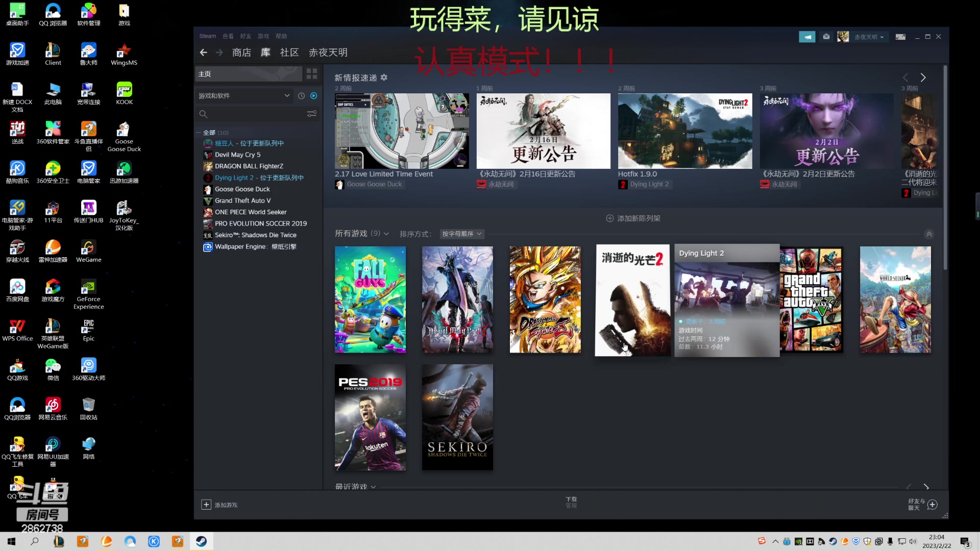
Task: Select Devil May Cry 5 in list
Action: point(237,155)
